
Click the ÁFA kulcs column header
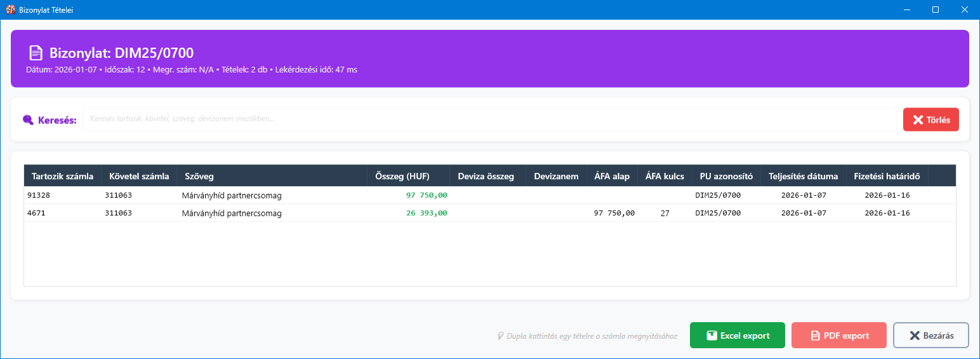664,176
